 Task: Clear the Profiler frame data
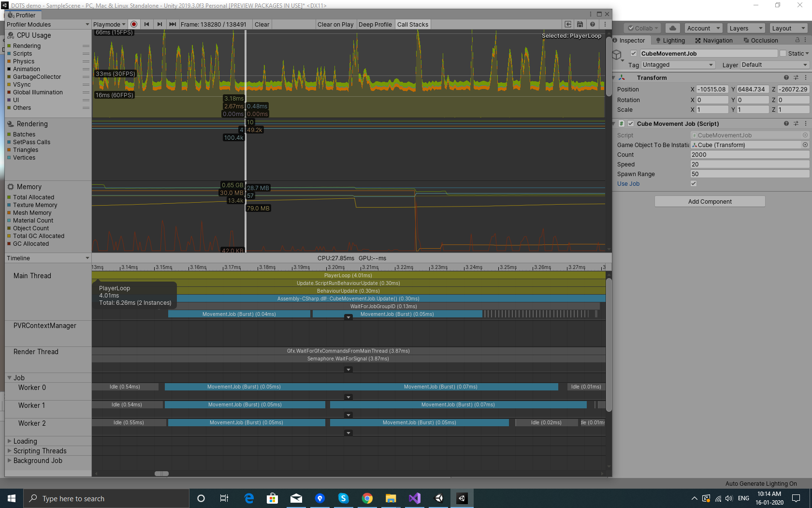[x=262, y=24]
